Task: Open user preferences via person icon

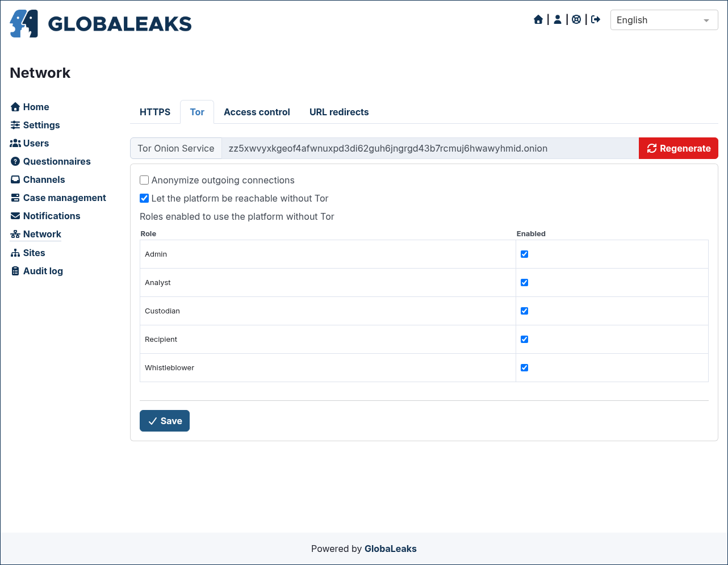Action: click(x=558, y=20)
